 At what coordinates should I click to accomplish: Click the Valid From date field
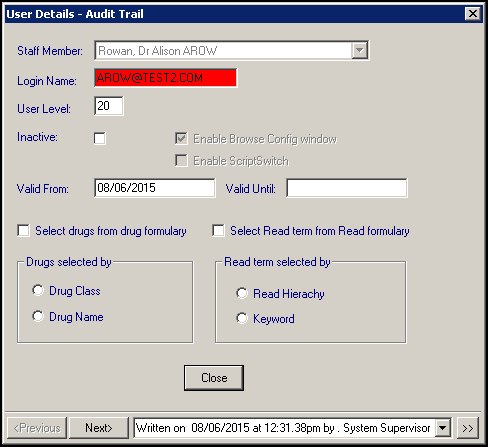tap(155, 188)
